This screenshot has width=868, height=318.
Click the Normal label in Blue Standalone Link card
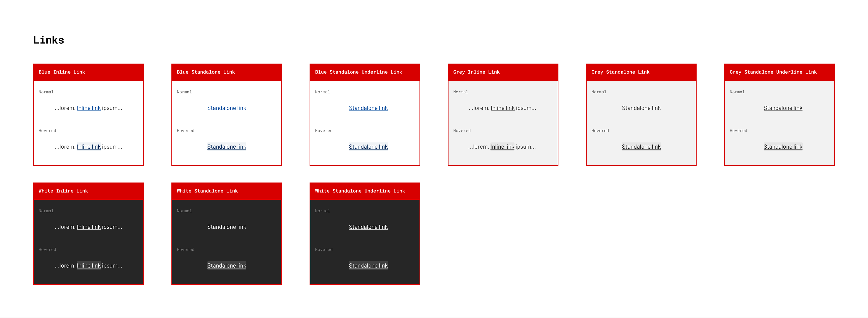[184, 92]
